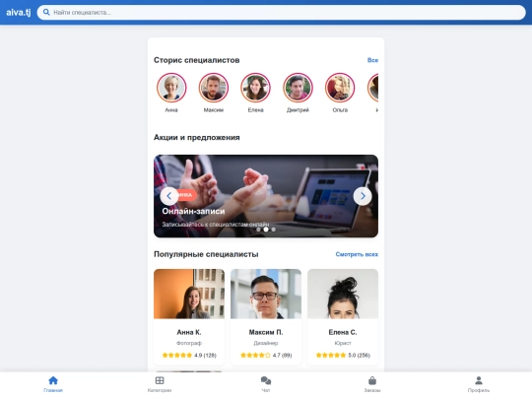Click the name Максим П.
The height and width of the screenshot is (399, 532).
click(266, 332)
